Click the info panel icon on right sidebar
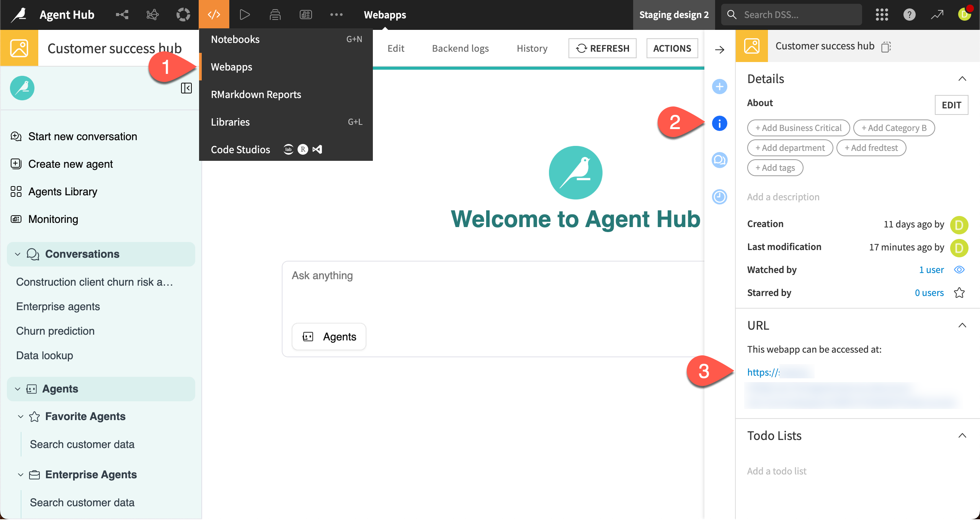 [x=720, y=123]
